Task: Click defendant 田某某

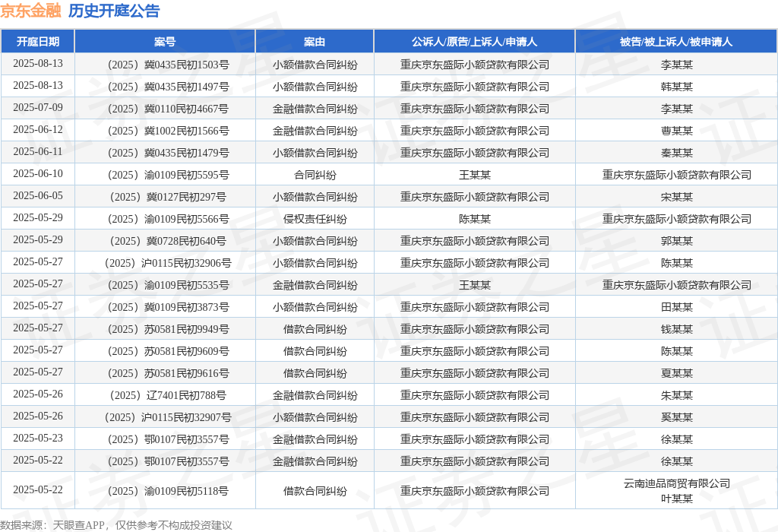Action: (676, 307)
